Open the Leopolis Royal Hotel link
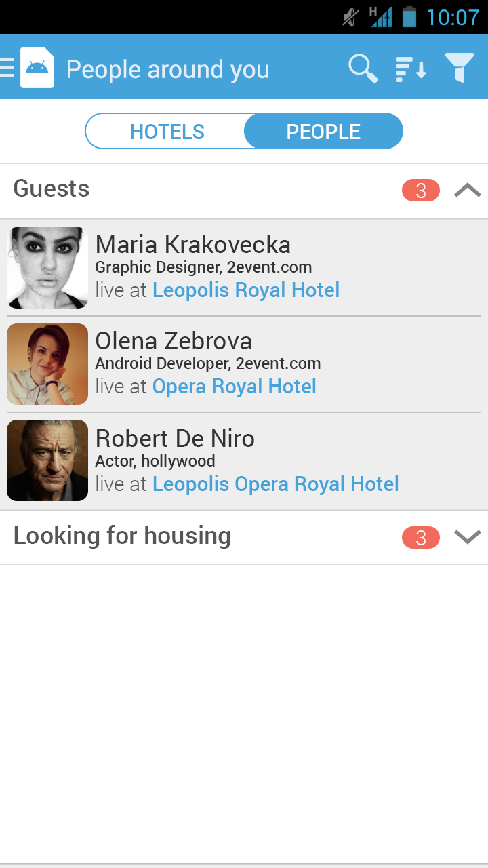This screenshot has width=488, height=868. tap(245, 290)
